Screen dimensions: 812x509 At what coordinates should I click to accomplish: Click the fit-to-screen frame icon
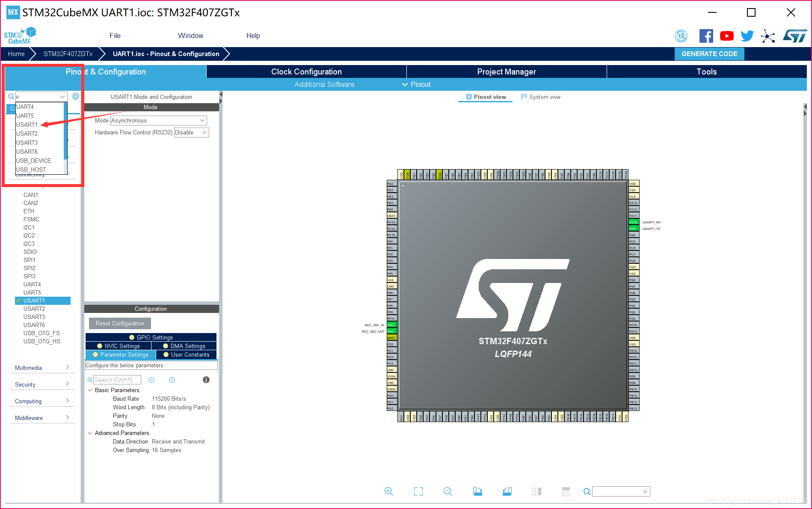[418, 491]
